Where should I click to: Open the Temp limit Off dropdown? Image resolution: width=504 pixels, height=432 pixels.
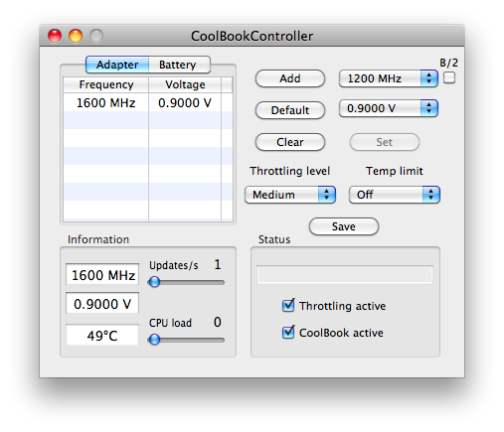tap(395, 195)
